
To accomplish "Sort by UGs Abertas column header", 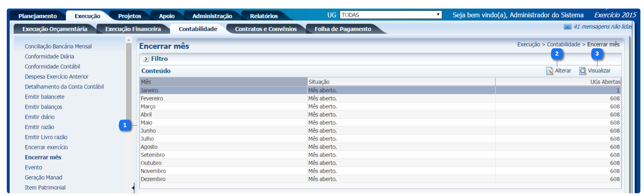I will click(605, 82).
